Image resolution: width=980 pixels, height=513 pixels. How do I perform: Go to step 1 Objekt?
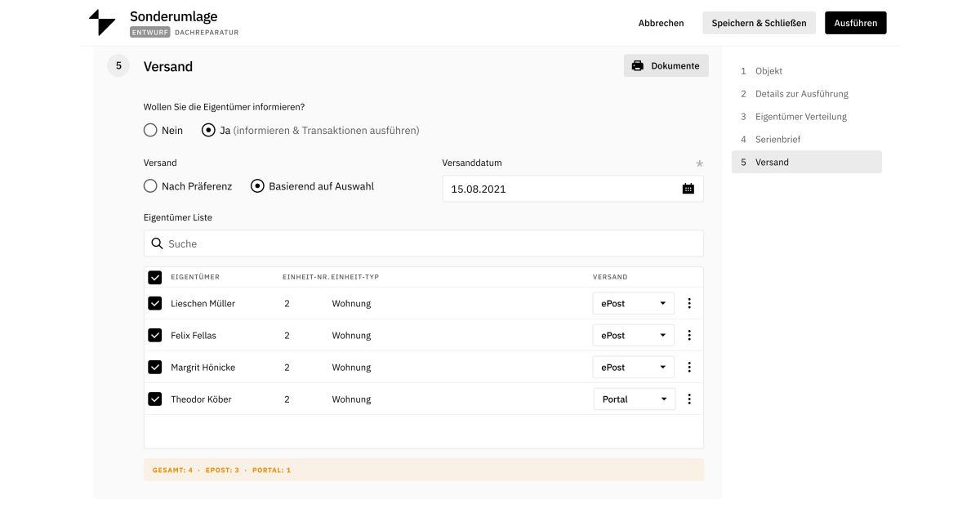(x=807, y=71)
